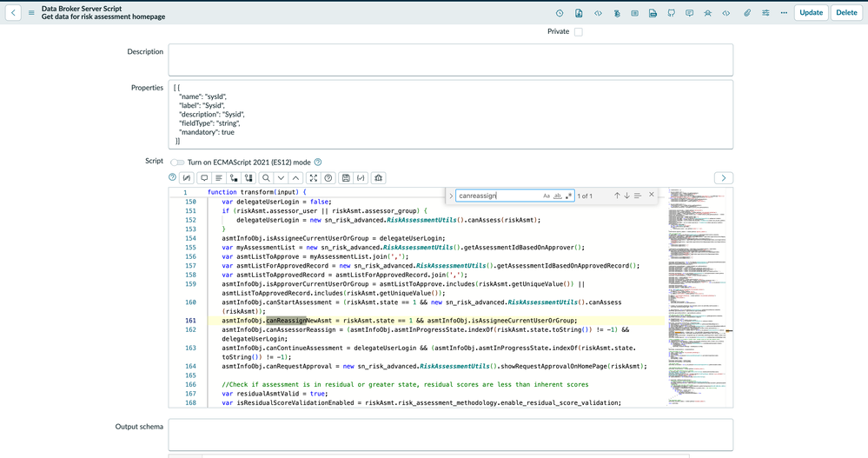Click the document download icon in header

coord(579,13)
